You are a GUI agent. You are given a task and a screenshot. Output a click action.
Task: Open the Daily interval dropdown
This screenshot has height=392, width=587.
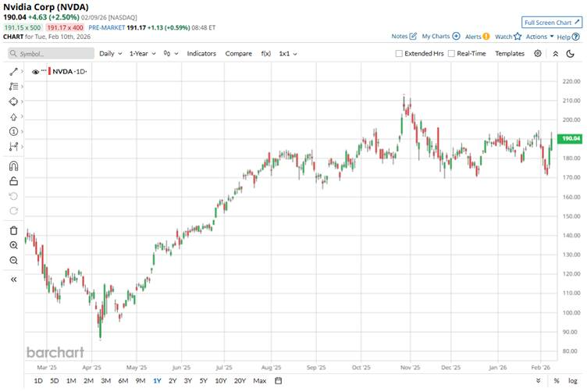point(109,53)
